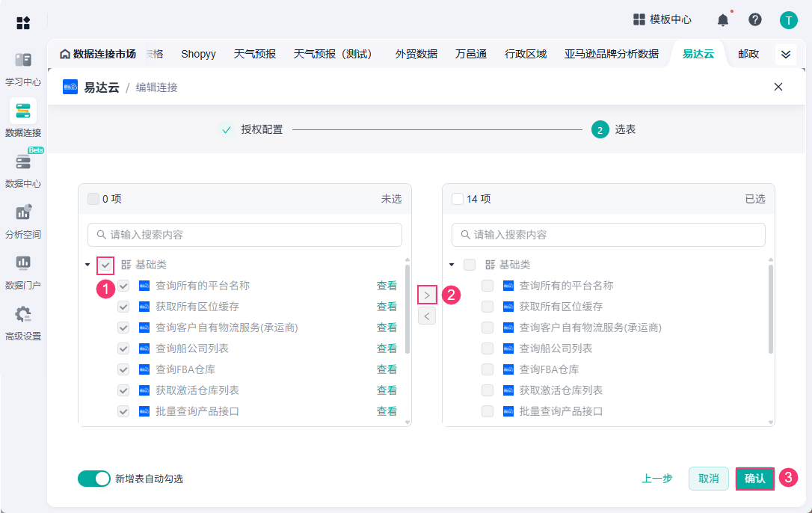This screenshot has height=513, width=812.
Task: Click the icon beside 查询船公司列表 in right list
Action: (x=508, y=348)
